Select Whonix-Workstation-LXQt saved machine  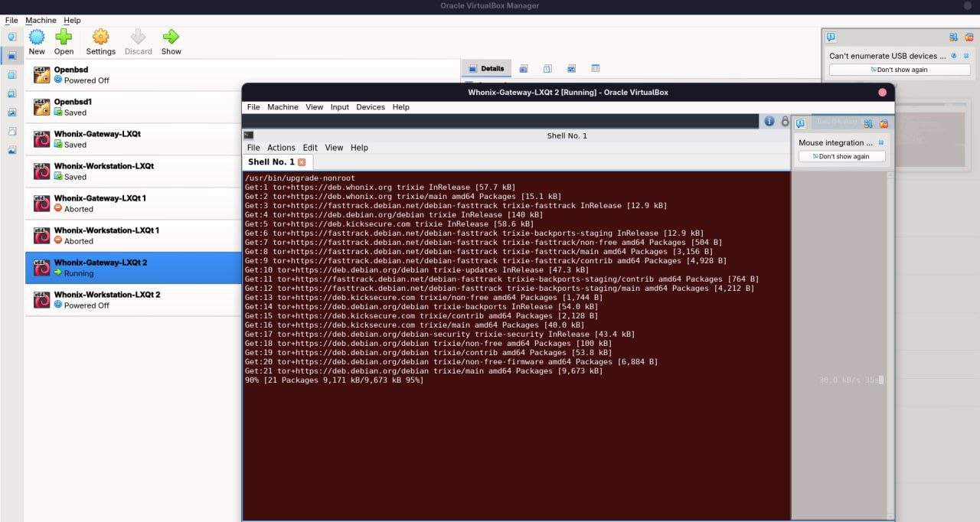coord(133,171)
